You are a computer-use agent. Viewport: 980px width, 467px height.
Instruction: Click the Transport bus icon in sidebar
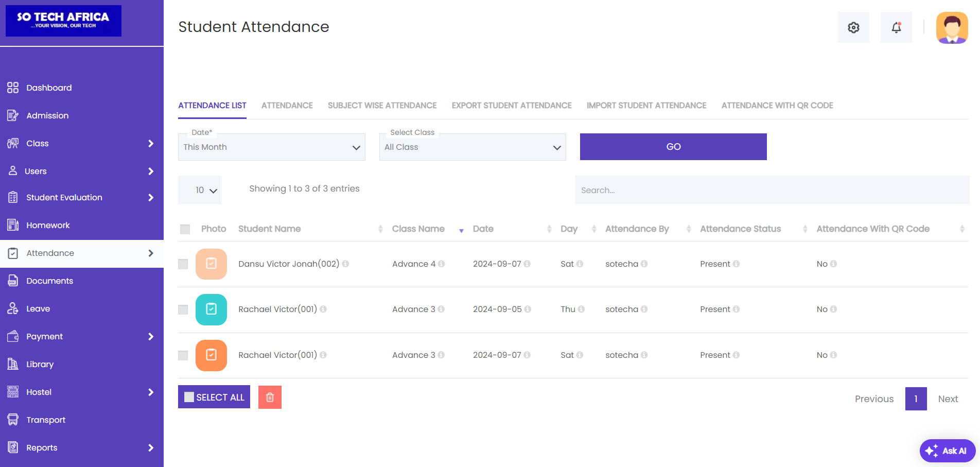click(13, 420)
